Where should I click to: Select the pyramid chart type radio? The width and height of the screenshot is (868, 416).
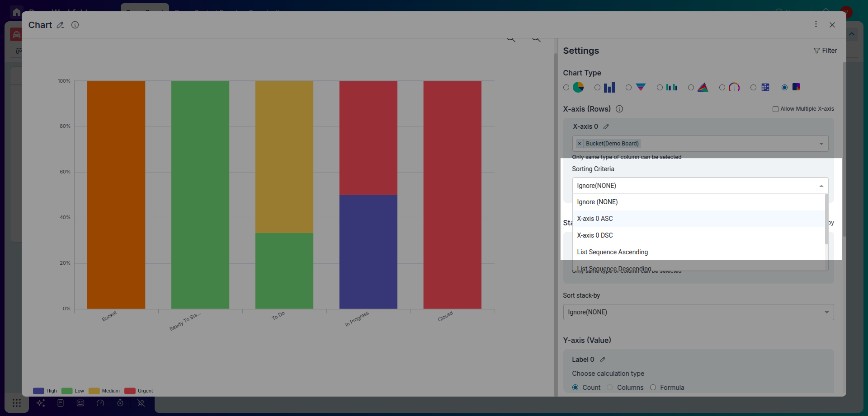pos(691,88)
